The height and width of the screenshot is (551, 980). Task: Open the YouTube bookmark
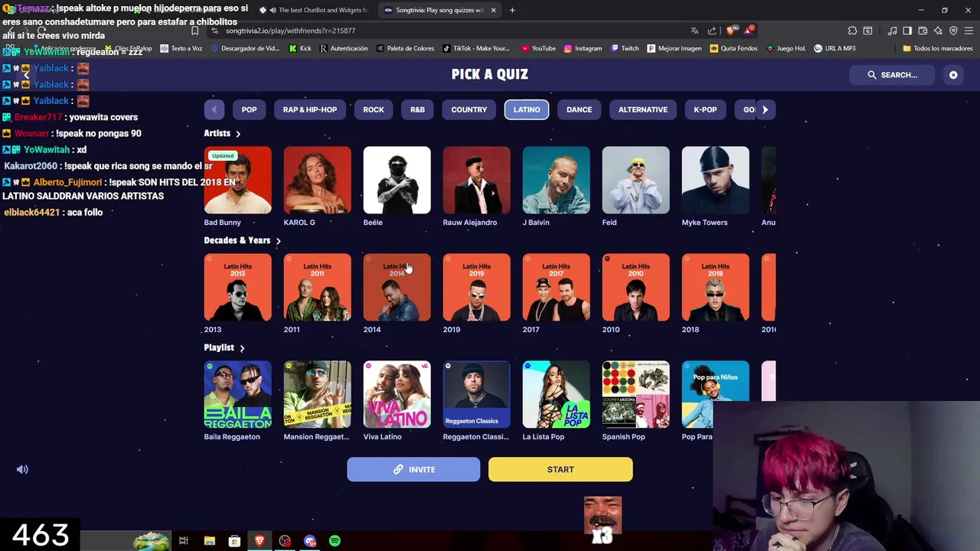538,48
